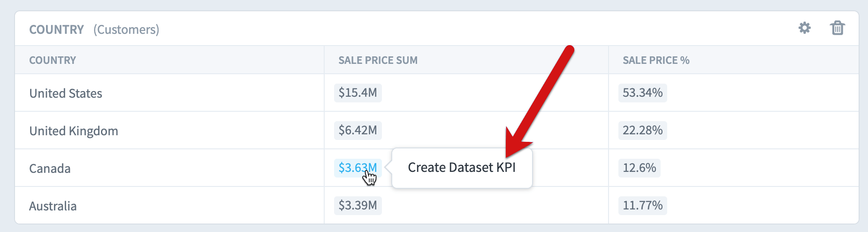Click the (Customers) dataset label
The width and height of the screenshot is (868, 232).
point(126,30)
